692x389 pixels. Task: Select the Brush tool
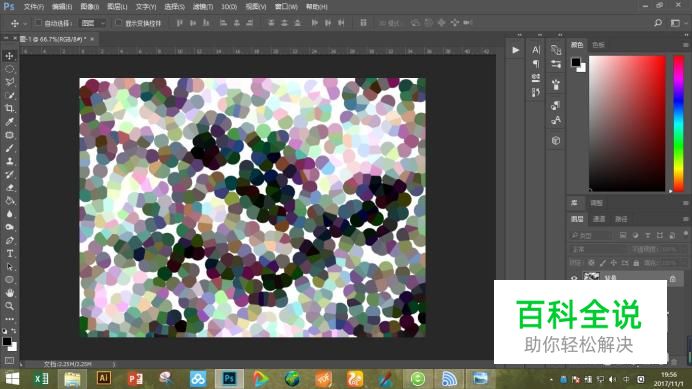coord(9,148)
